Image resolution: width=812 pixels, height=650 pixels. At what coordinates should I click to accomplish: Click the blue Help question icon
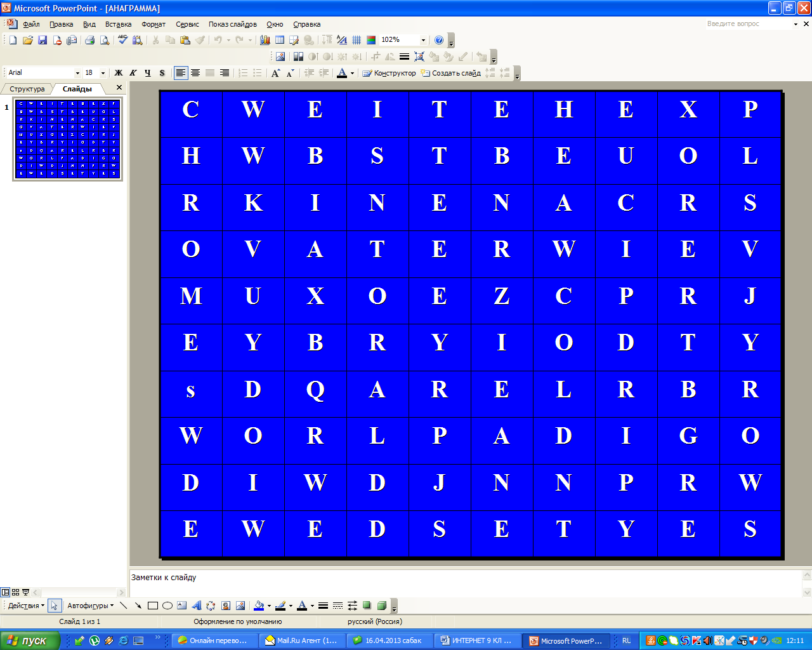point(439,40)
